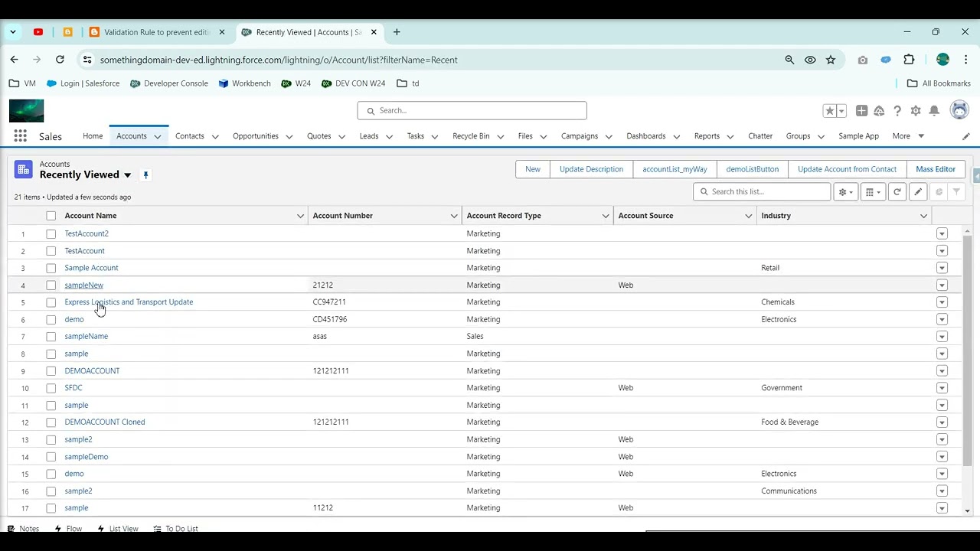Image resolution: width=980 pixels, height=551 pixels.
Task: Click the Mass Editor button
Action: click(x=936, y=169)
